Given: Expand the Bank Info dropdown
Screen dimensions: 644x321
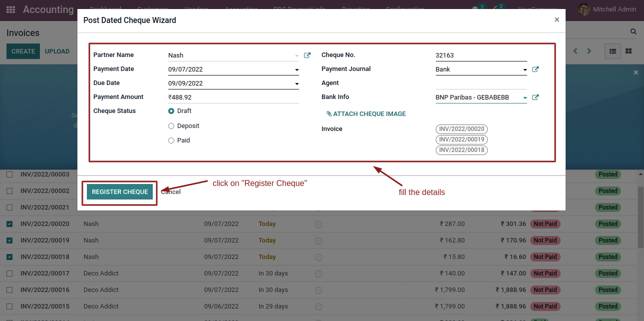Looking at the screenshot, I should (525, 98).
